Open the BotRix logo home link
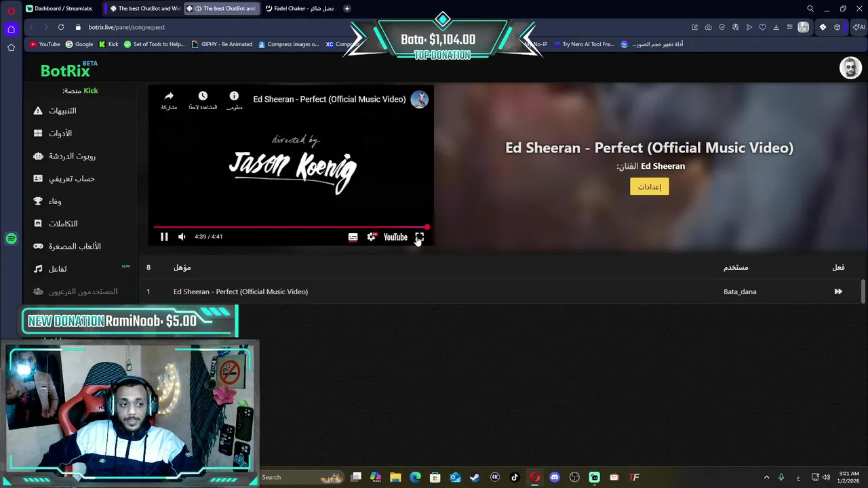 (68, 69)
